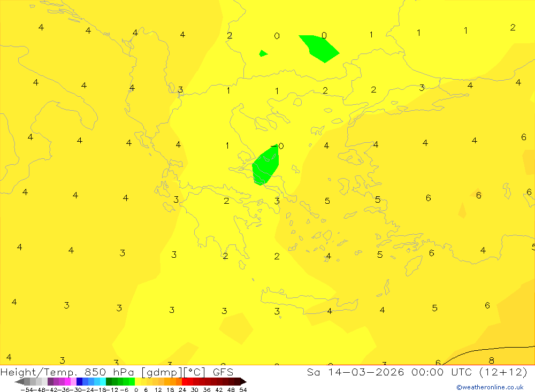The image size is (535, 392).
Task: Click the large green polygon near the top
Action: [319, 49]
